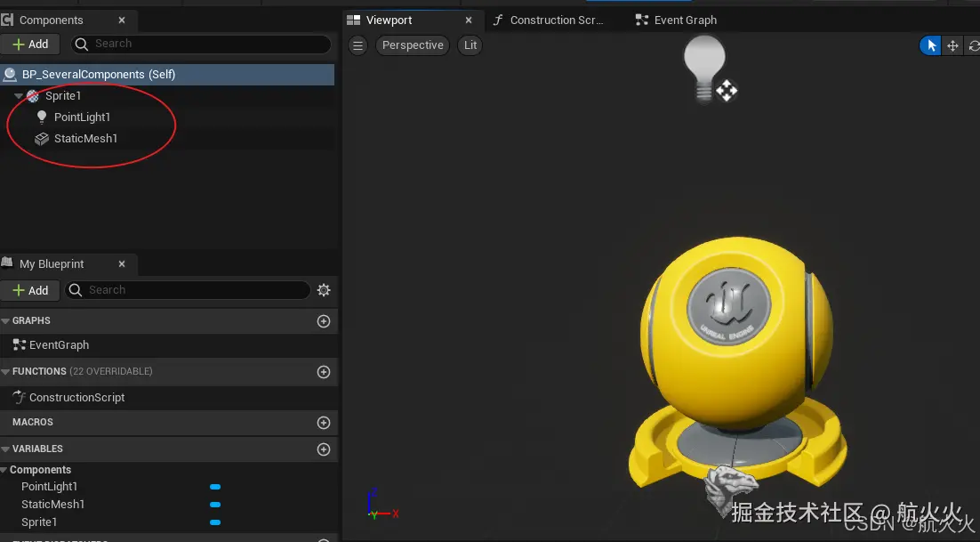Screen dimensions: 980x542
Task: Collapse the VARIABLES section
Action: tap(5, 449)
